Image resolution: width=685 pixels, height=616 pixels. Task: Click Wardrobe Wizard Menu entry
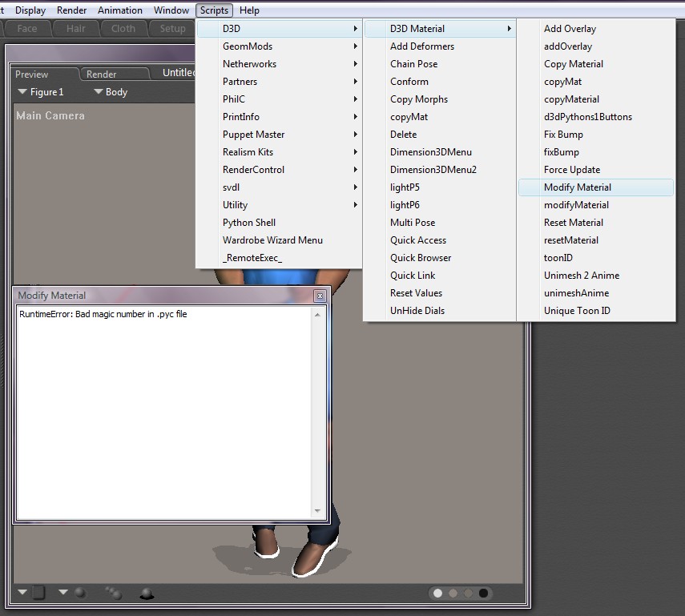point(272,240)
